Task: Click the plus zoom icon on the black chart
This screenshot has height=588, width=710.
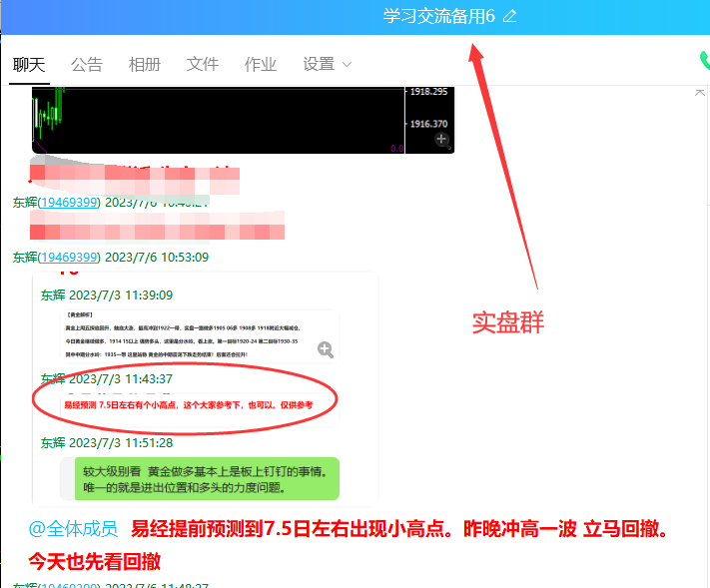Action: click(x=441, y=142)
